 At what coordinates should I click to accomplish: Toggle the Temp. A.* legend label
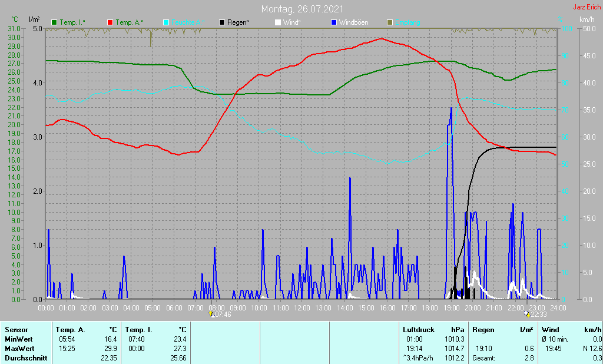coord(128,22)
